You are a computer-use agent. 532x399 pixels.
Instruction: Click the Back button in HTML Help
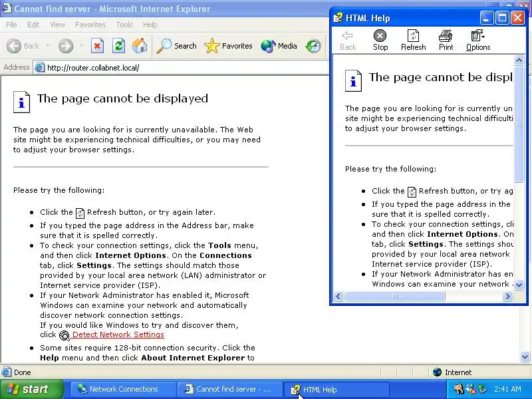coord(348,41)
